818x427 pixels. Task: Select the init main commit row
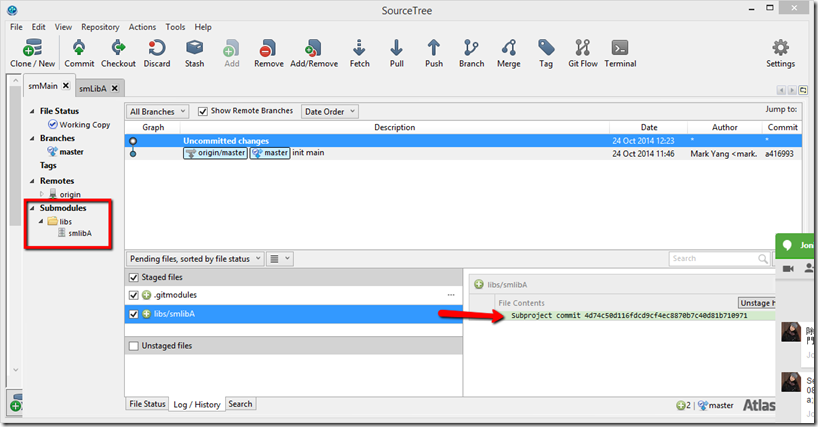coord(463,153)
